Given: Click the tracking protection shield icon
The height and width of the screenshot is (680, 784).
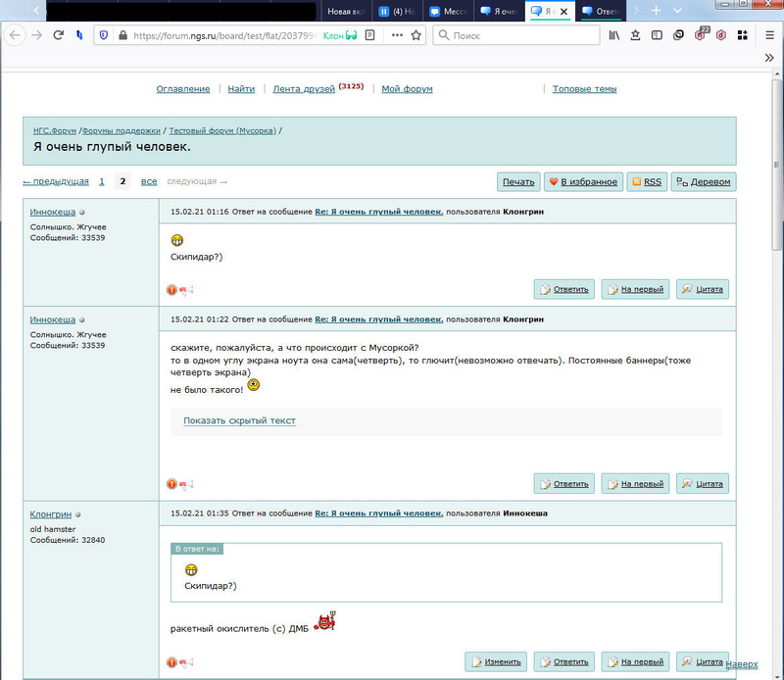Looking at the screenshot, I should [x=103, y=34].
